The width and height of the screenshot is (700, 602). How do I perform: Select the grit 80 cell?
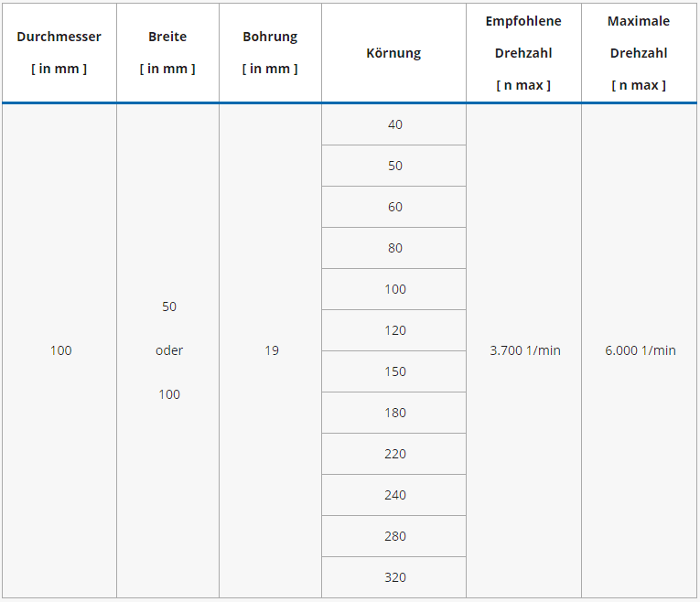(x=394, y=248)
